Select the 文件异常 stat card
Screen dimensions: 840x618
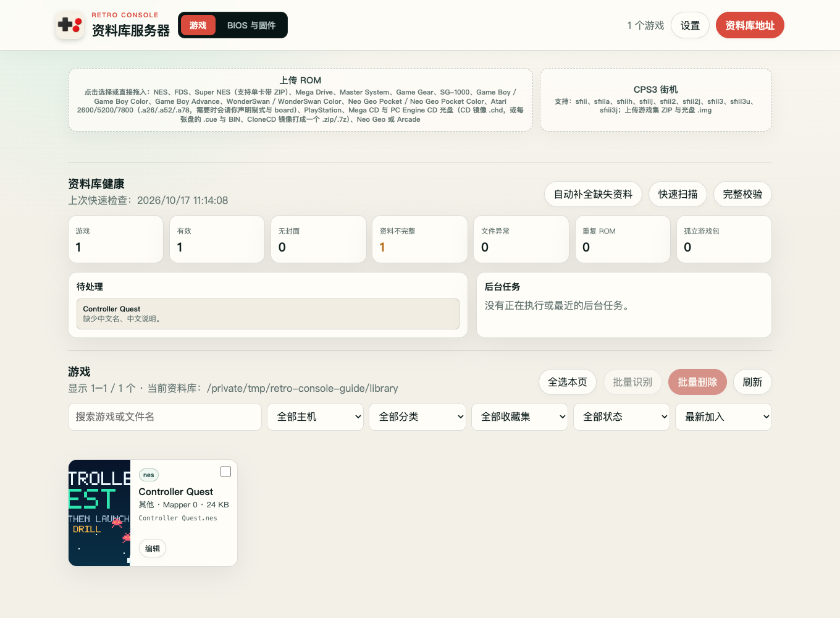point(521,239)
